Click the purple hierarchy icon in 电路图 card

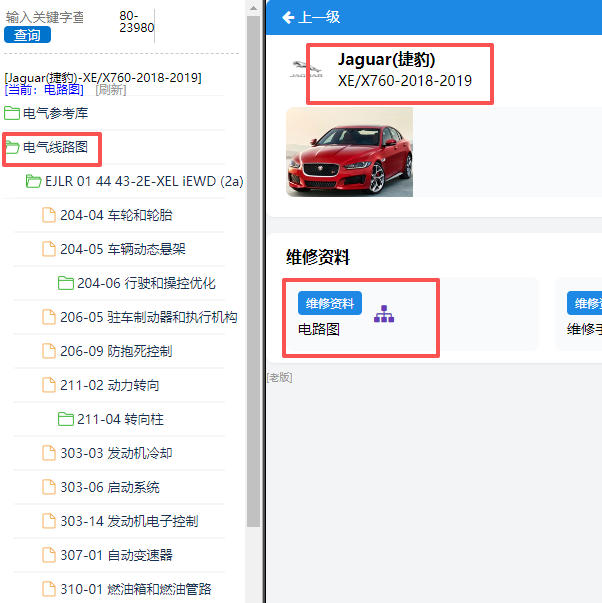pyautogui.click(x=384, y=313)
